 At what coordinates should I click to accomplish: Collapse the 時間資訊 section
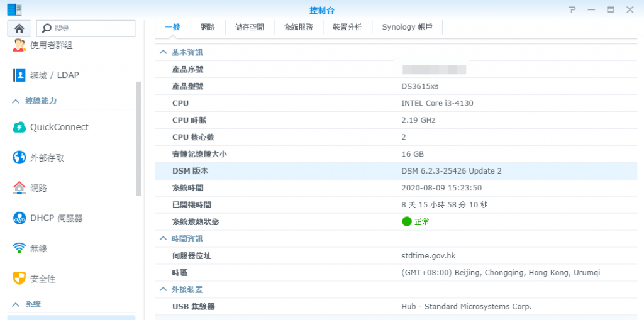coord(164,239)
